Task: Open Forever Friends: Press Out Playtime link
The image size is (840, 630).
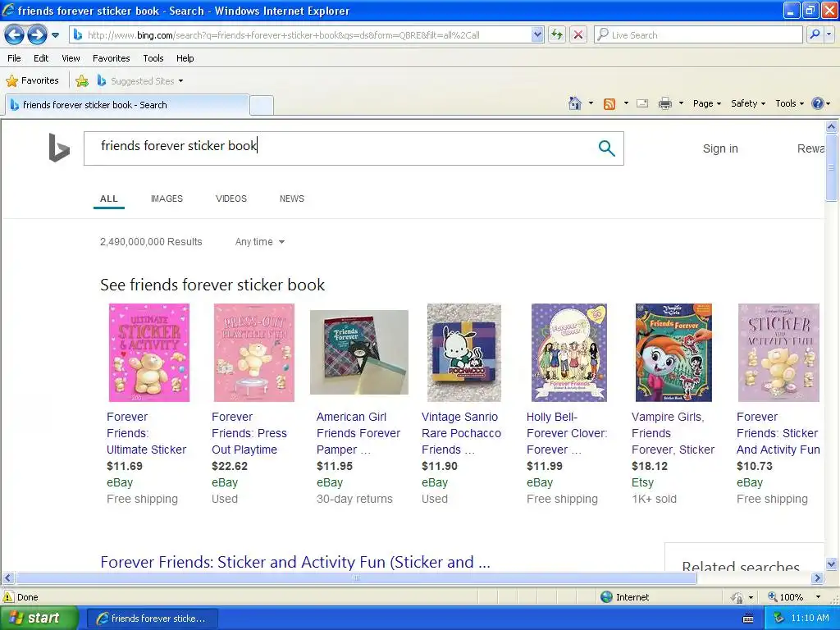Action: click(249, 433)
